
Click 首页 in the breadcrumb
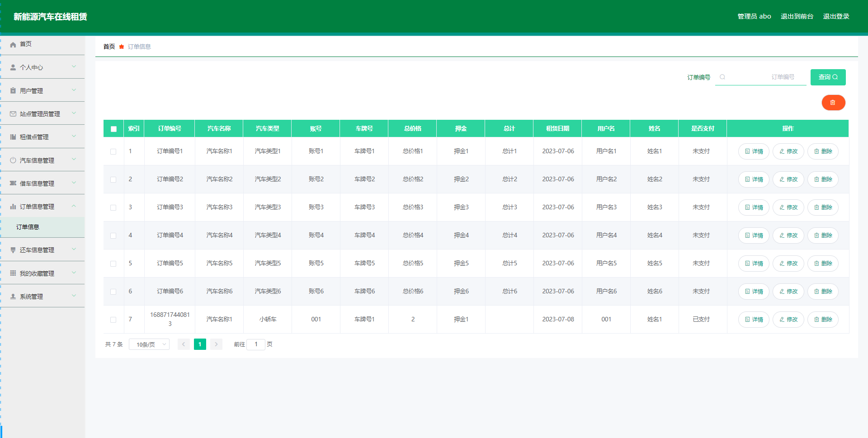coord(109,47)
